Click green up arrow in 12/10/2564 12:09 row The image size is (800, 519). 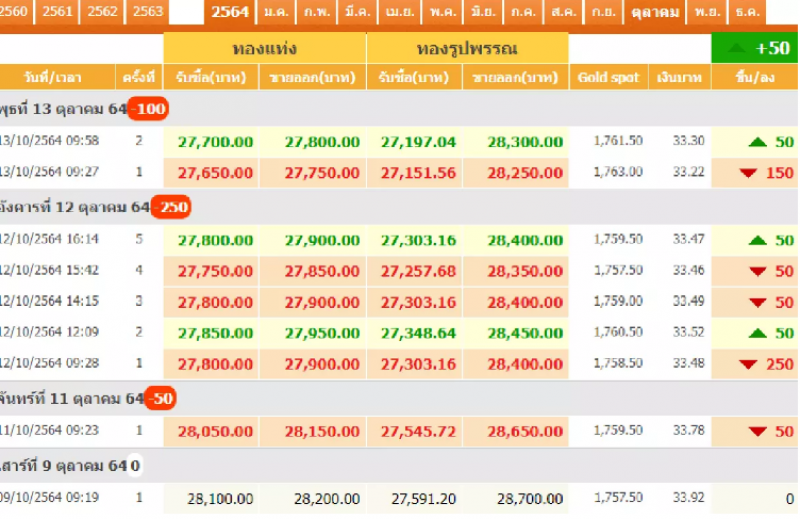[758, 333]
